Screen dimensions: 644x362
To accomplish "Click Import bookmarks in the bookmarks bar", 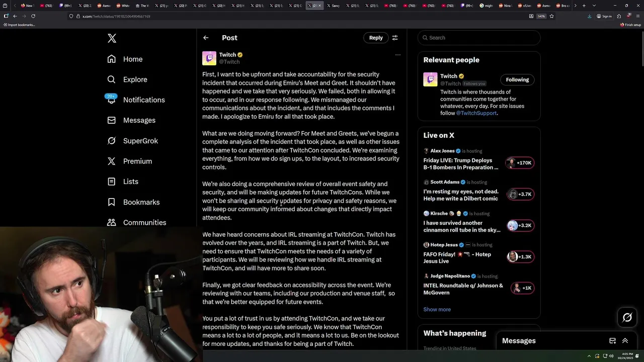I will tap(19, 25).
